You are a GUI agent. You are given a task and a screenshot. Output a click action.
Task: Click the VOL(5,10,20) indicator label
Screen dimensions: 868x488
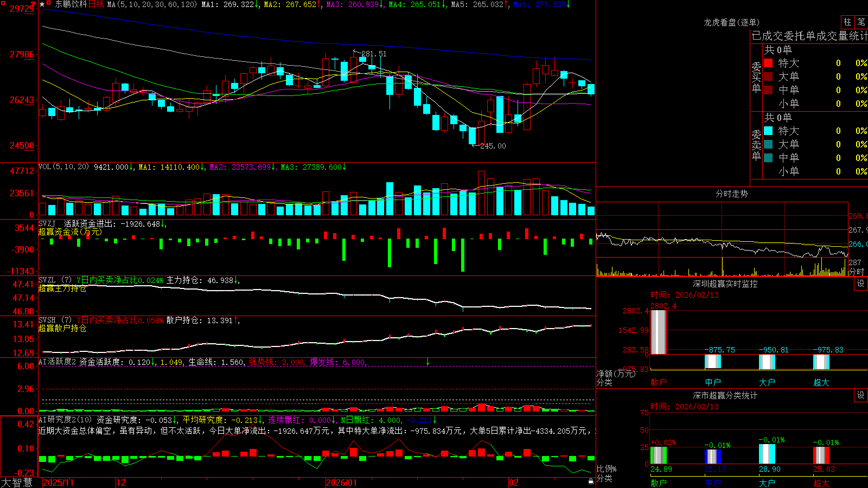click(63, 167)
